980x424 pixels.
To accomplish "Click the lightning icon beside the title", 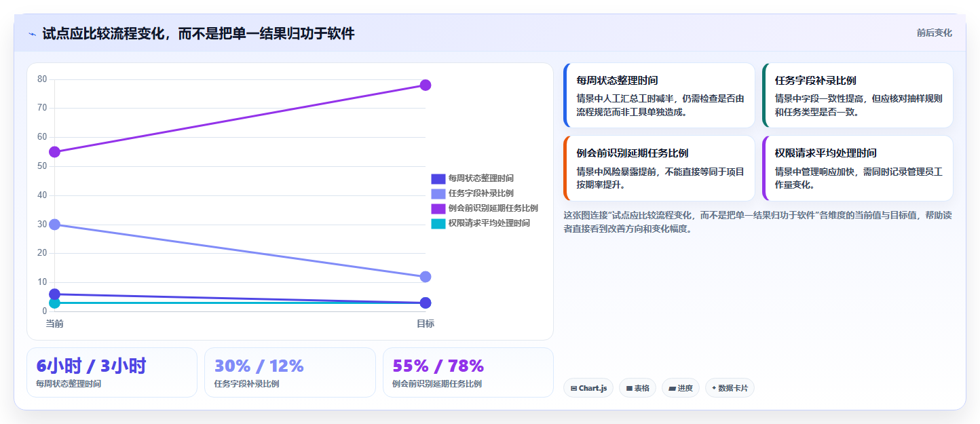I will (x=32, y=34).
